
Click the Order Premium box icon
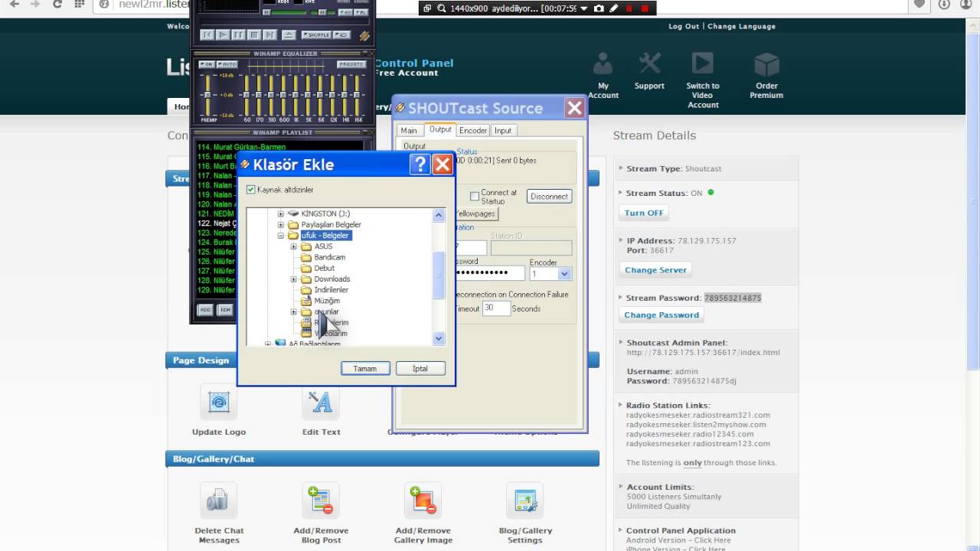click(766, 64)
